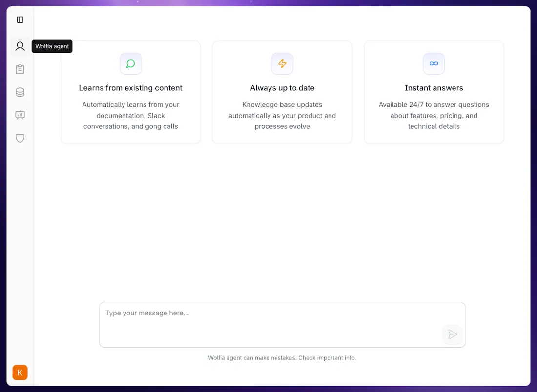Select the presentation chart sidebar icon
This screenshot has height=392, width=537.
20,115
